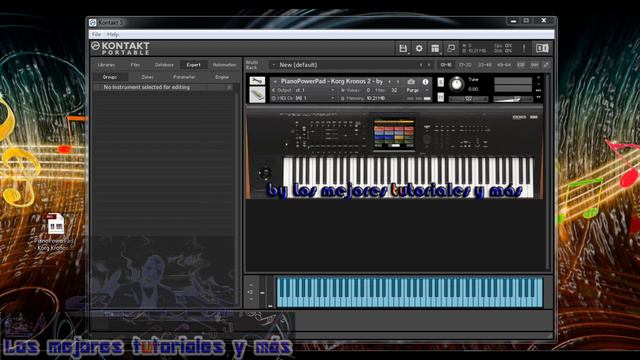Click octave up button beside virtual keyboard

(x=250, y=285)
